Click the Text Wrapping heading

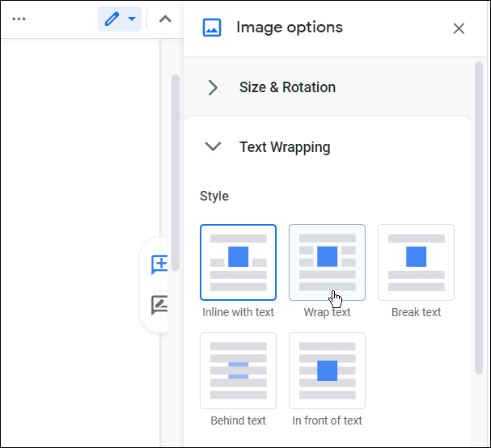(x=285, y=147)
